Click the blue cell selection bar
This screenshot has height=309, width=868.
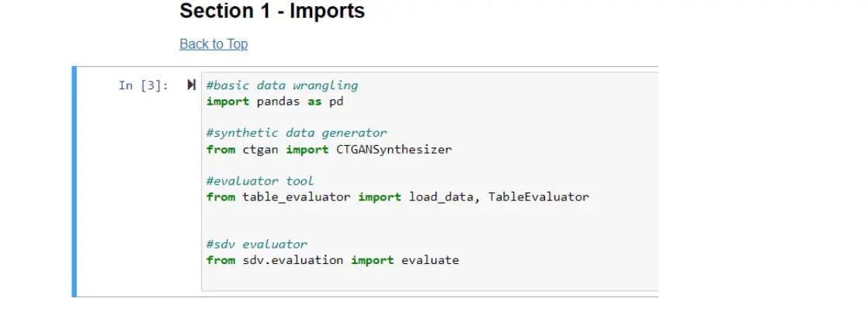pos(74,182)
